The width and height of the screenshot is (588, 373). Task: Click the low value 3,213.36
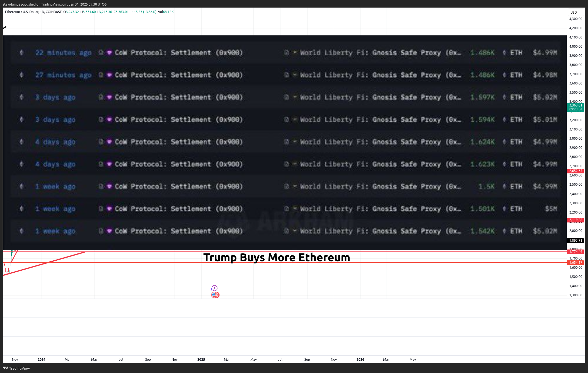[105, 12]
